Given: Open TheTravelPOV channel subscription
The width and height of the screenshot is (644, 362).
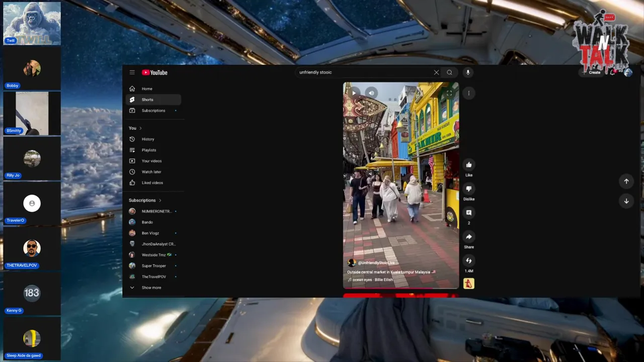Looking at the screenshot, I should [x=153, y=277].
